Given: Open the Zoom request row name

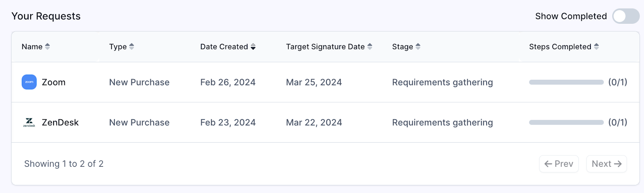Looking at the screenshot, I should pos(54,82).
